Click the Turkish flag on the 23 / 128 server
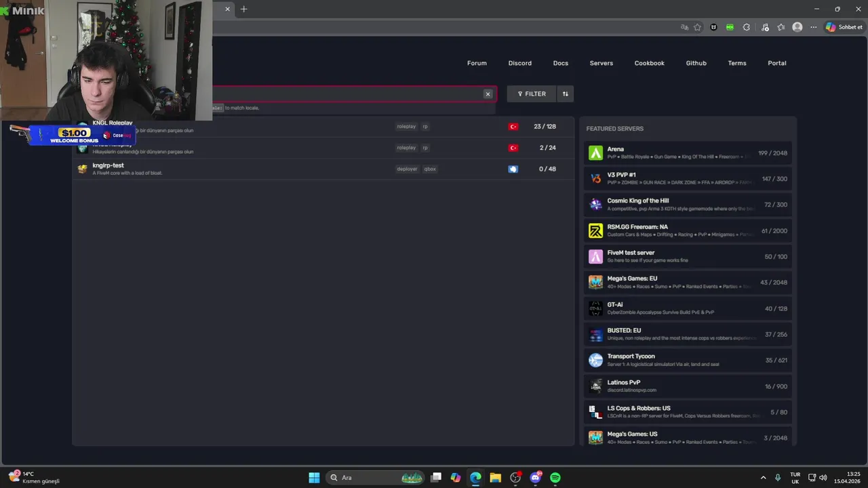This screenshot has height=488, width=868. tap(513, 127)
